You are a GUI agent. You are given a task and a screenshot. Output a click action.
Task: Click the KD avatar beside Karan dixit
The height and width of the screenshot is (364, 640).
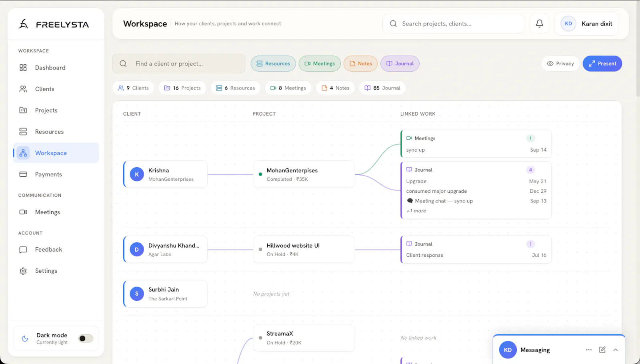point(568,24)
